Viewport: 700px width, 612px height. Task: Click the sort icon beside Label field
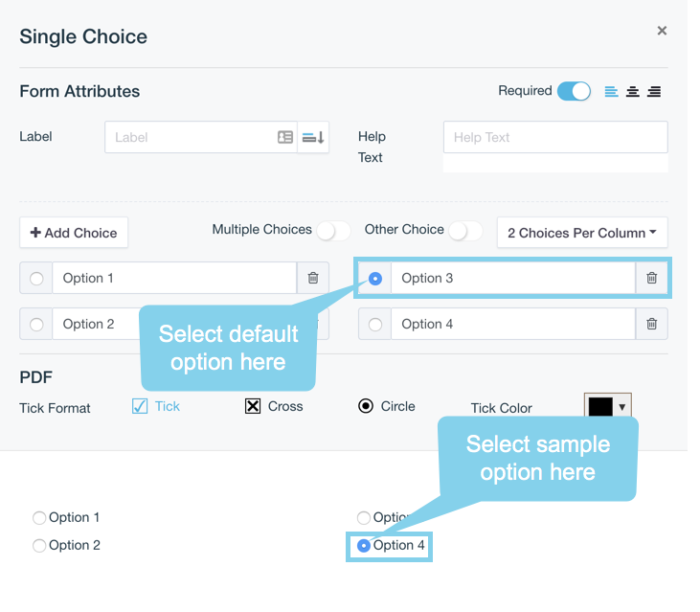[313, 137]
